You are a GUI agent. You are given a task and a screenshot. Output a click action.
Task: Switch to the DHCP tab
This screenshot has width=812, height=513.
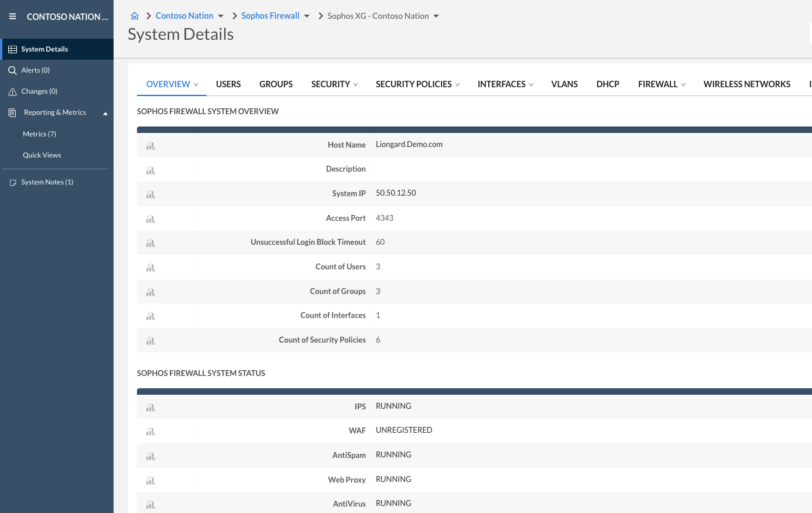(608, 84)
